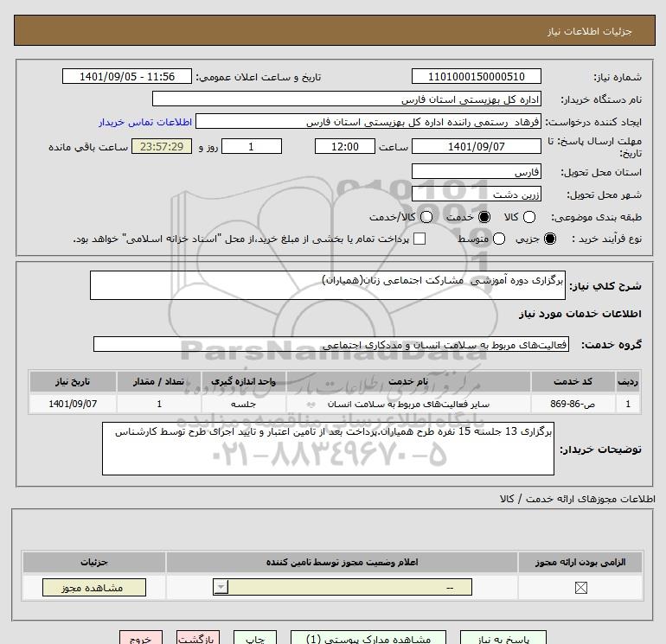Click واحد اندازه گیری column header
The image size is (666, 644).
(243, 381)
